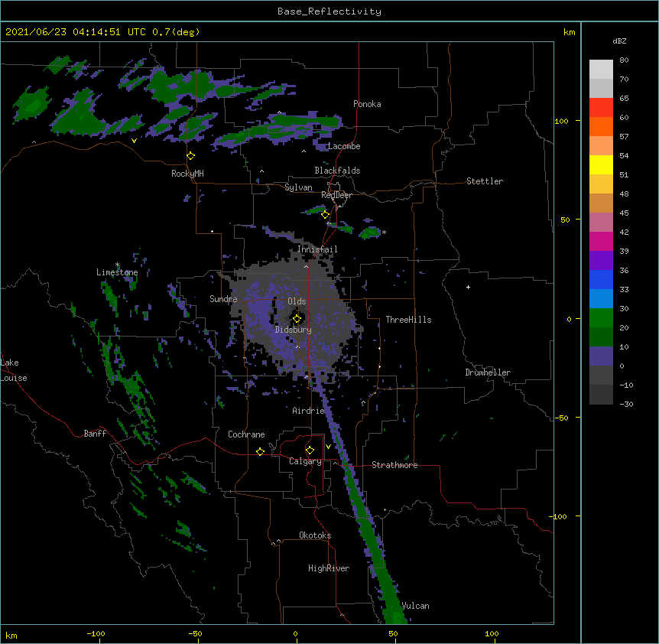Click the Sylvan town label
The height and width of the screenshot is (644, 659).
[298, 187]
